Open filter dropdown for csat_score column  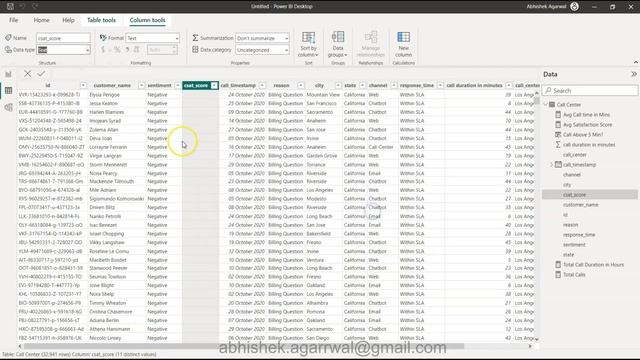pos(214,85)
